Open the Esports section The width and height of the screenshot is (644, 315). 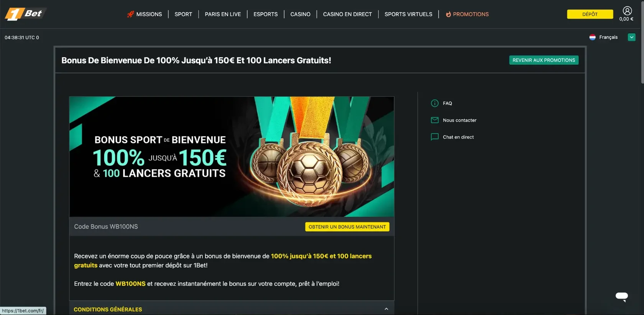(266, 14)
